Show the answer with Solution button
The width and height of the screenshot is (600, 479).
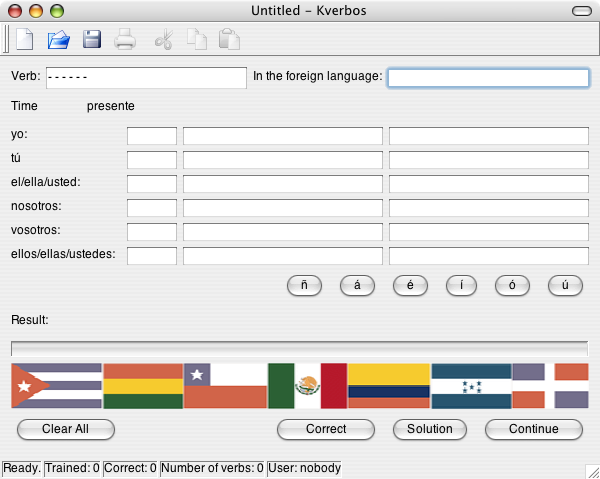(x=430, y=429)
